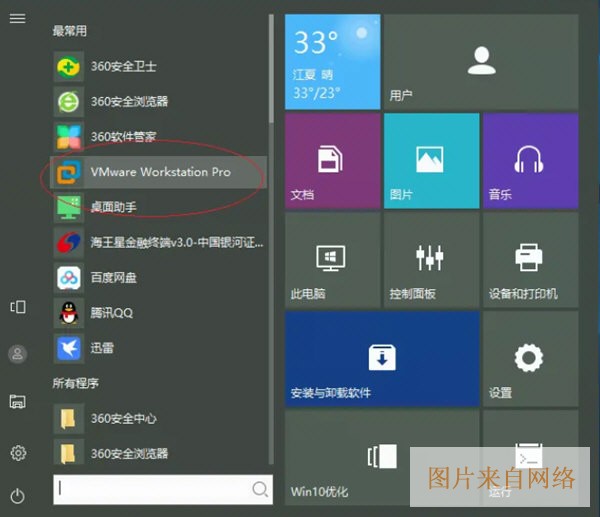This screenshot has height=517, width=600.
Task: Open 安装与卸载软件 tile
Action: [382, 359]
